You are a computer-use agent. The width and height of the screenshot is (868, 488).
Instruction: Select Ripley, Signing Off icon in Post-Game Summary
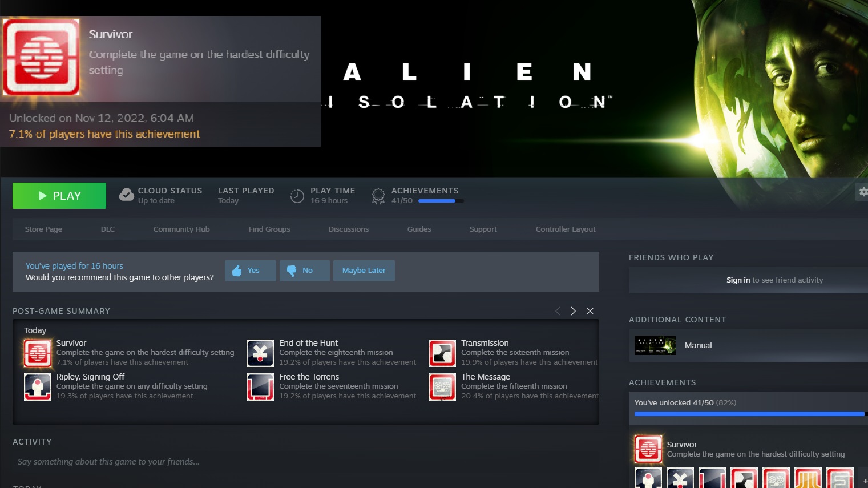tap(38, 386)
